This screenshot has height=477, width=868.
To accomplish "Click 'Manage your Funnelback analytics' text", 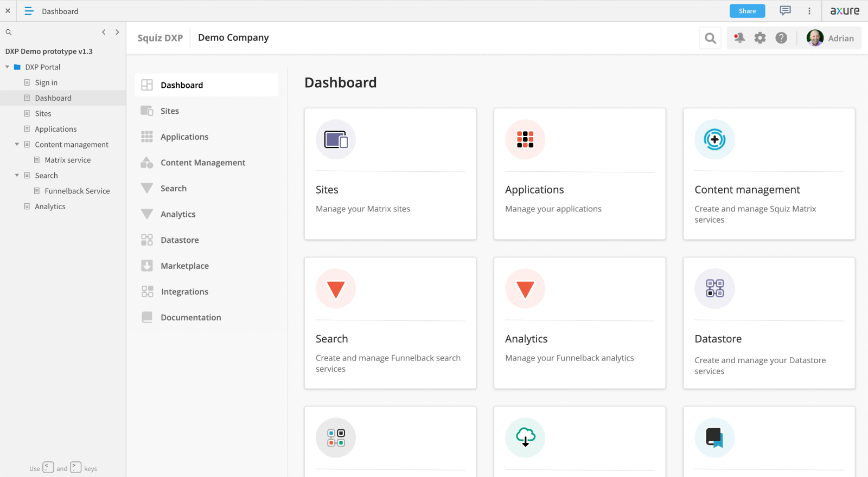I will 569,358.
